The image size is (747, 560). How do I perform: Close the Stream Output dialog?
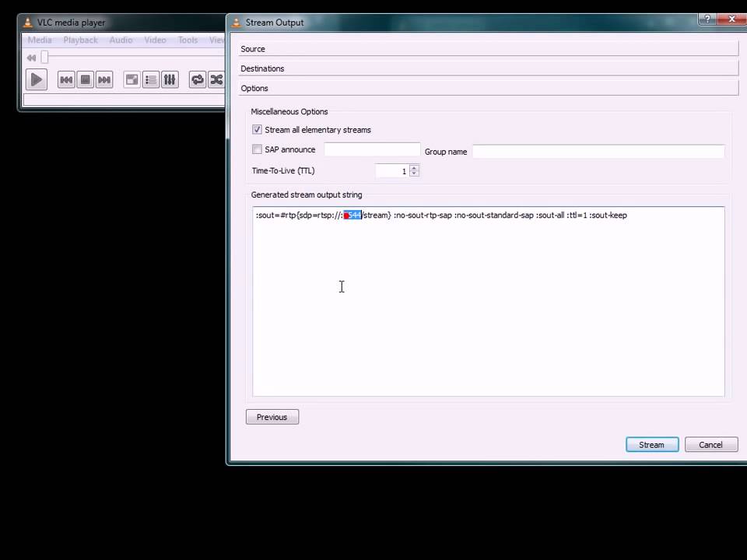click(x=732, y=19)
